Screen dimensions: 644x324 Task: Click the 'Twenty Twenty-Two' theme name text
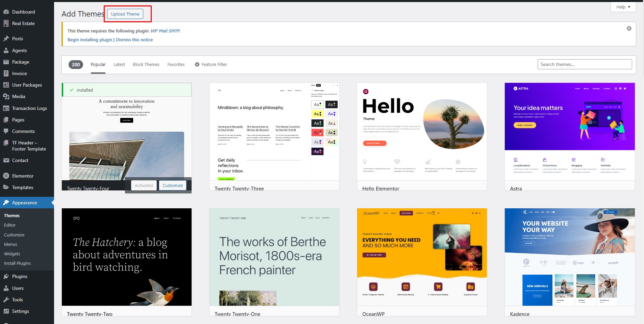[90, 314]
